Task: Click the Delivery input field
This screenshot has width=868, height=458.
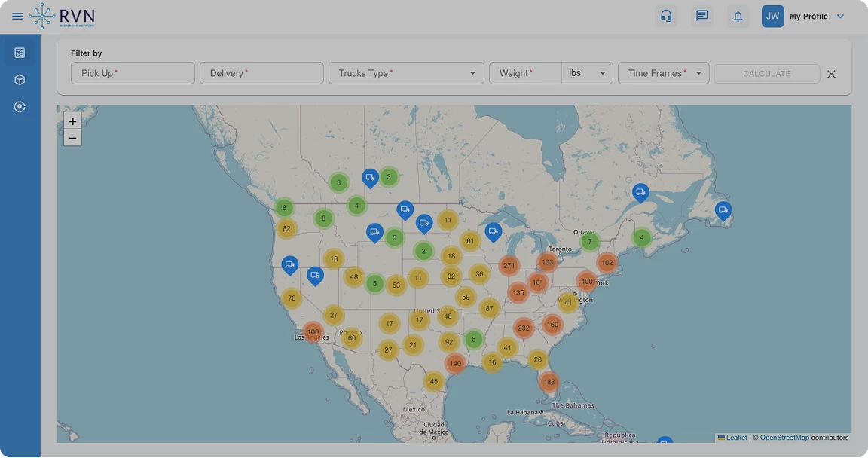Action: pos(262,73)
